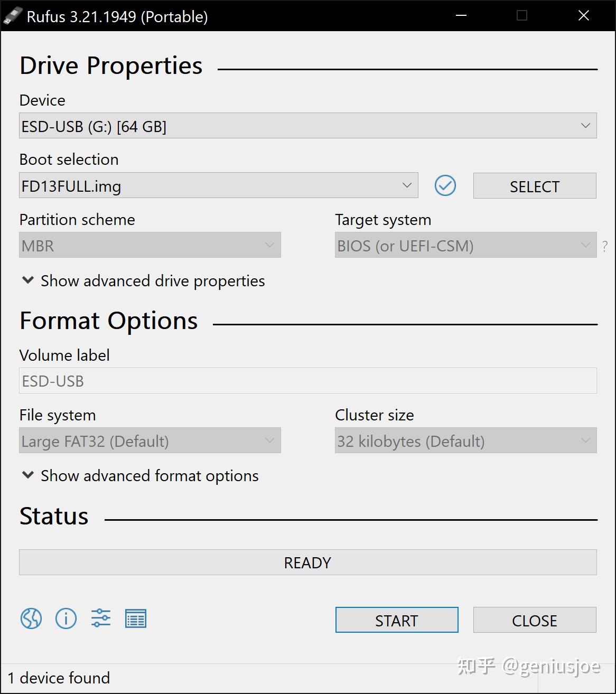Open the About information icon

66,618
